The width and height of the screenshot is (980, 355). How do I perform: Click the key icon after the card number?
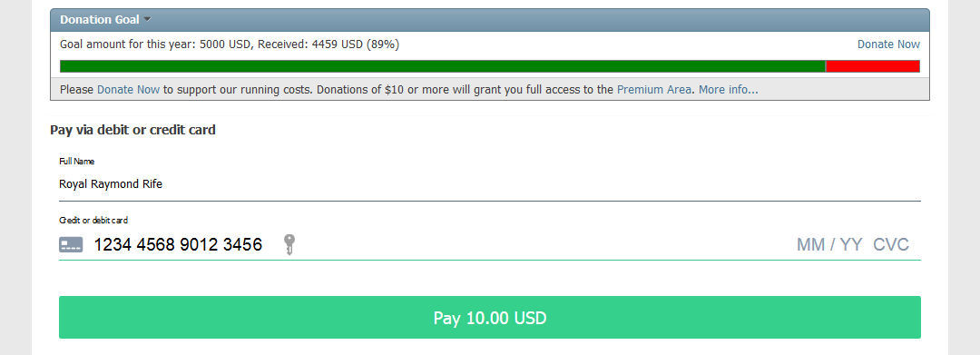pos(289,244)
